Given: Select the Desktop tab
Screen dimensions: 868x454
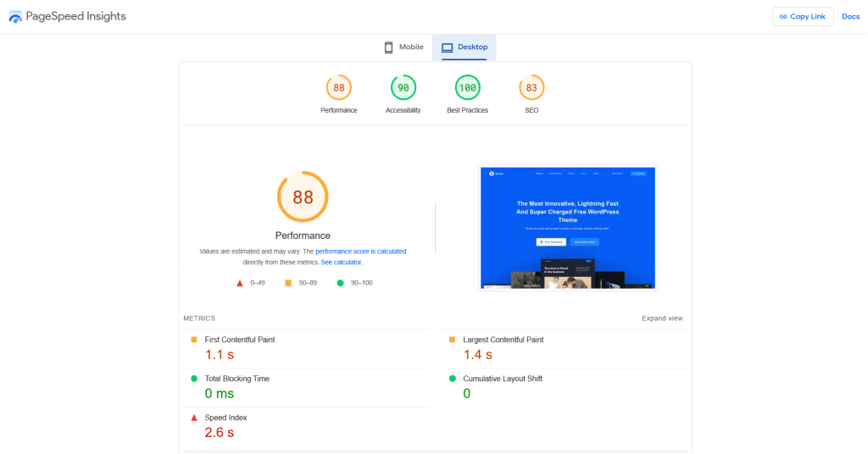Looking at the screenshot, I should pyautogui.click(x=465, y=47).
